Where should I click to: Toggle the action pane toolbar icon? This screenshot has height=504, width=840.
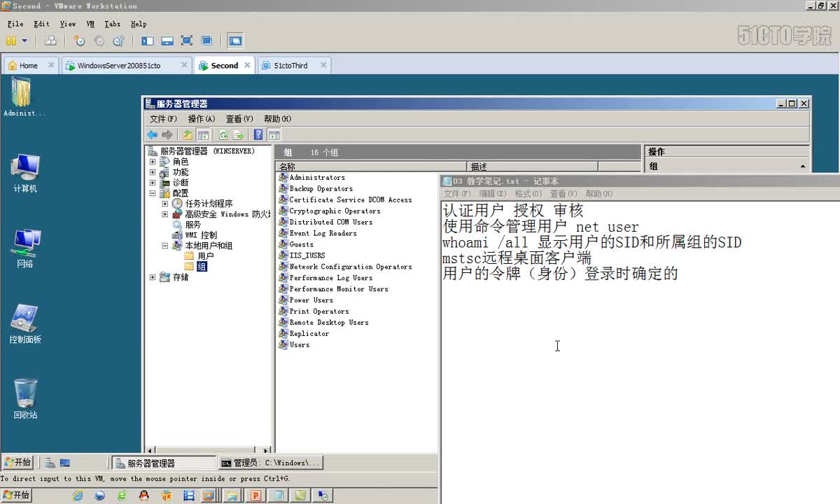[274, 135]
